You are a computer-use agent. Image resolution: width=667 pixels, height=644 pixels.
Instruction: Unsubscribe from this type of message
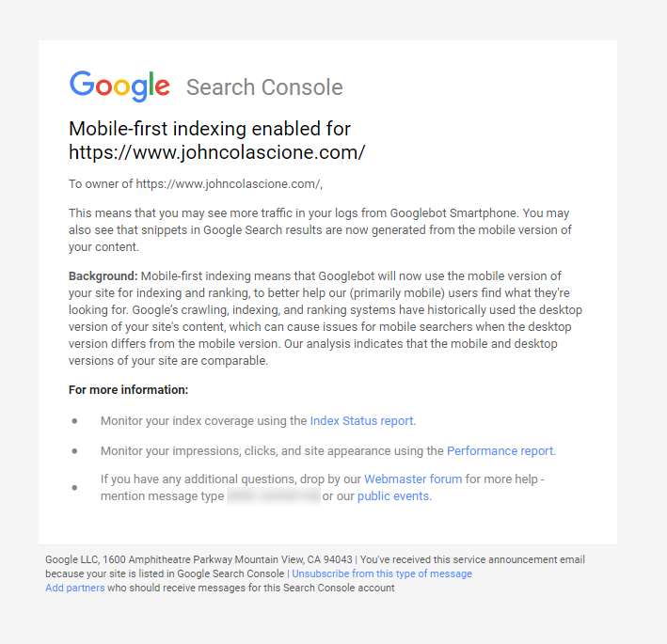coord(382,573)
